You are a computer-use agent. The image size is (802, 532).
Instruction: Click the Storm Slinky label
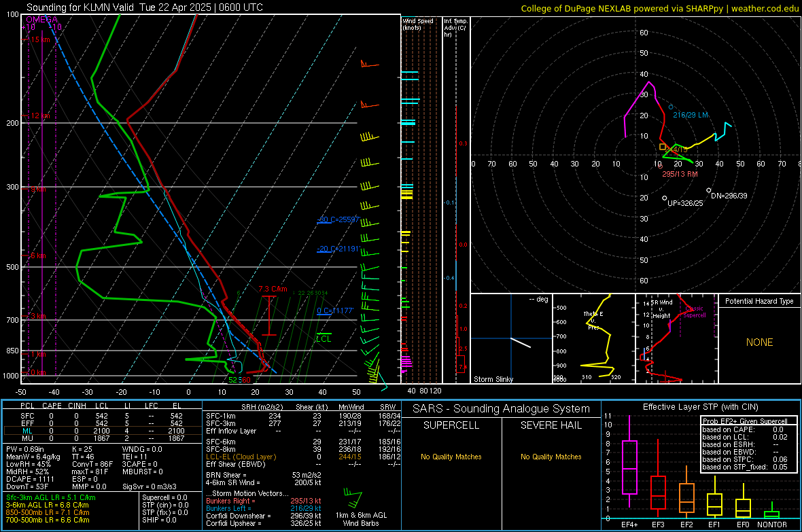point(493,379)
